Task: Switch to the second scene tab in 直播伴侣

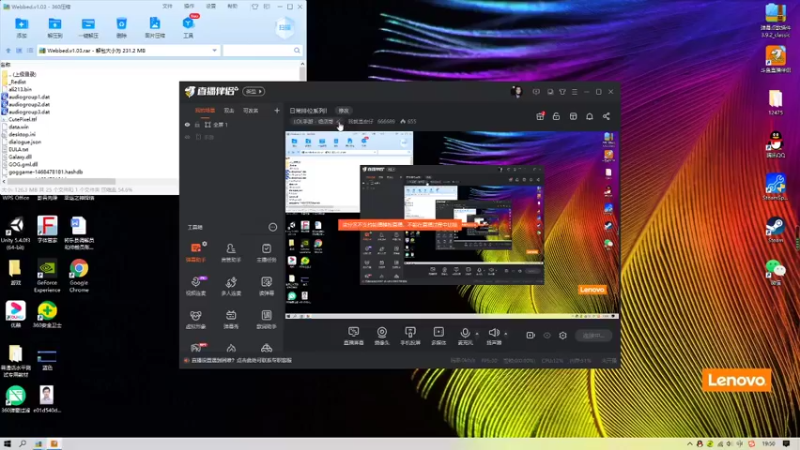Action: pyautogui.click(x=229, y=111)
